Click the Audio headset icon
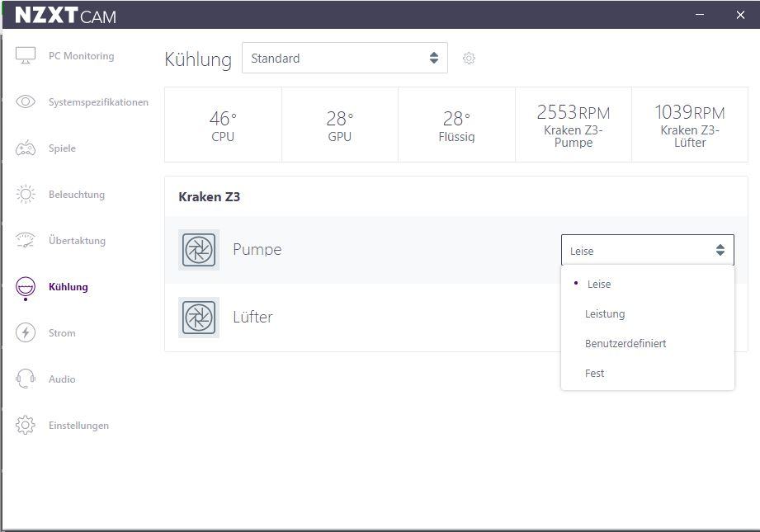Image resolution: width=760 pixels, height=532 pixels. point(26,379)
